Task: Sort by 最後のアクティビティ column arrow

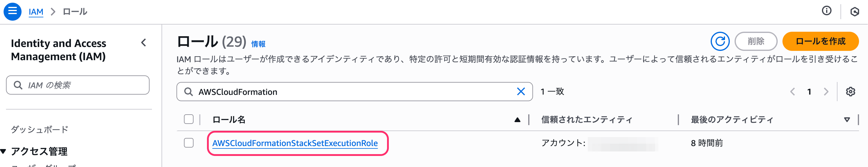Action: 847,120
